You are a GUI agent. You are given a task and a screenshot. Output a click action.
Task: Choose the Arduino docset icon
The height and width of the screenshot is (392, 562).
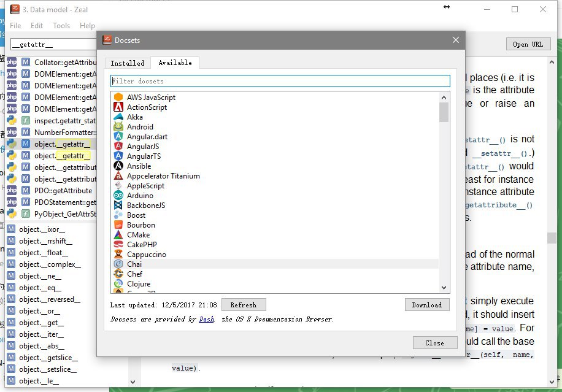(118, 196)
